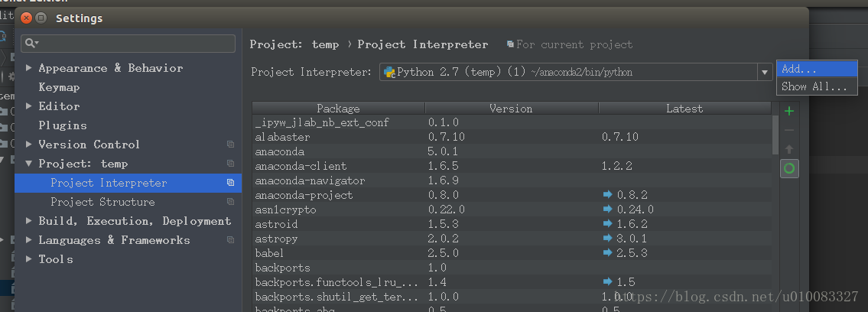This screenshot has width=868, height=312.
Task: Click the update arrow icon for babel
Action: 608,253
